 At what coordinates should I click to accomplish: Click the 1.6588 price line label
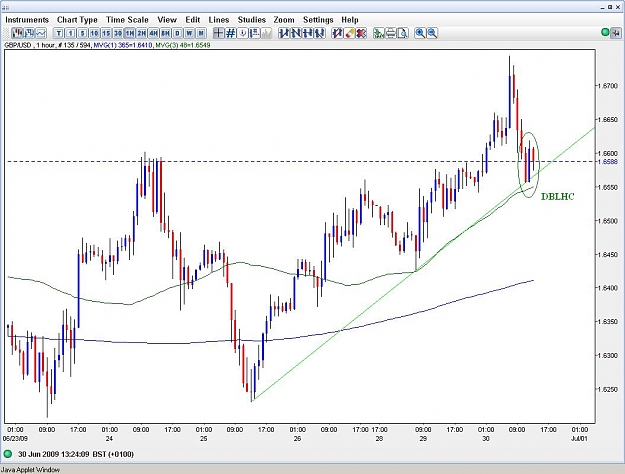[x=607, y=161]
